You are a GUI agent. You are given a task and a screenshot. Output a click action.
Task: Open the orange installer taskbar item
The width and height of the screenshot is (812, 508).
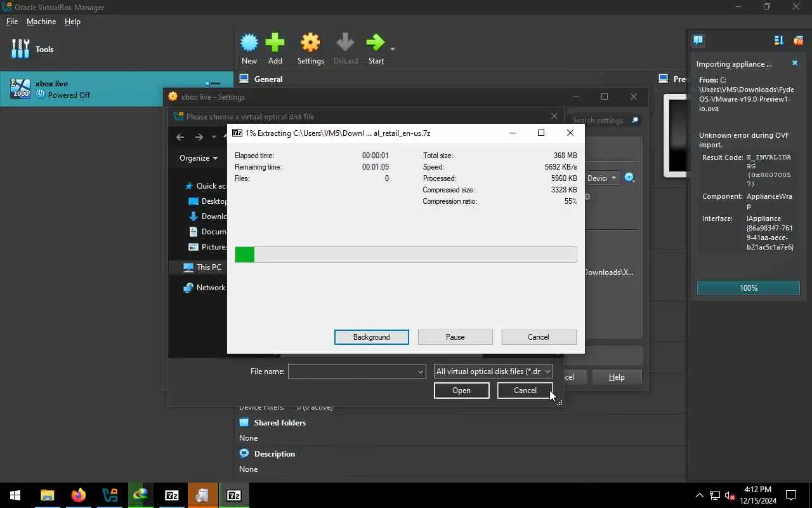pyautogui.click(x=202, y=495)
